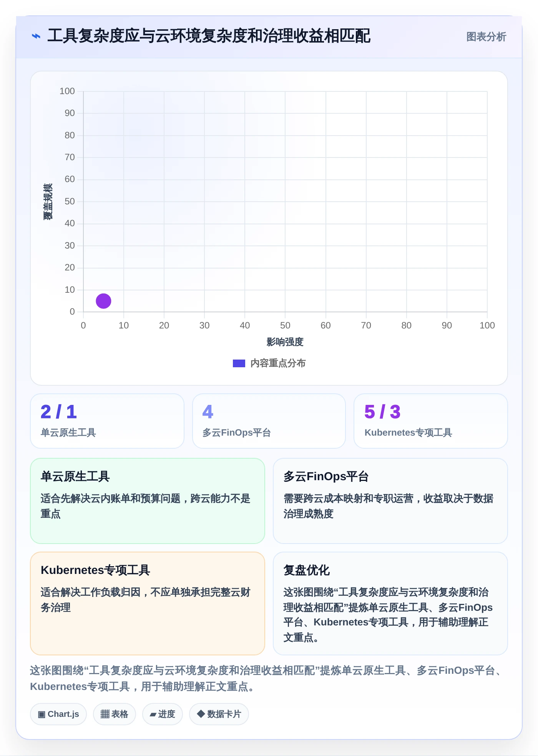Click the main title 工具复杂度应与云环境复杂度和治理收益相匹配
The width and height of the screenshot is (538, 756).
(x=209, y=36)
